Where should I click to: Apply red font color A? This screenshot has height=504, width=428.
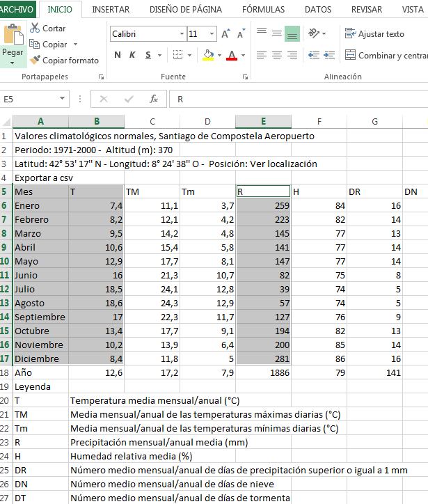[x=231, y=55]
